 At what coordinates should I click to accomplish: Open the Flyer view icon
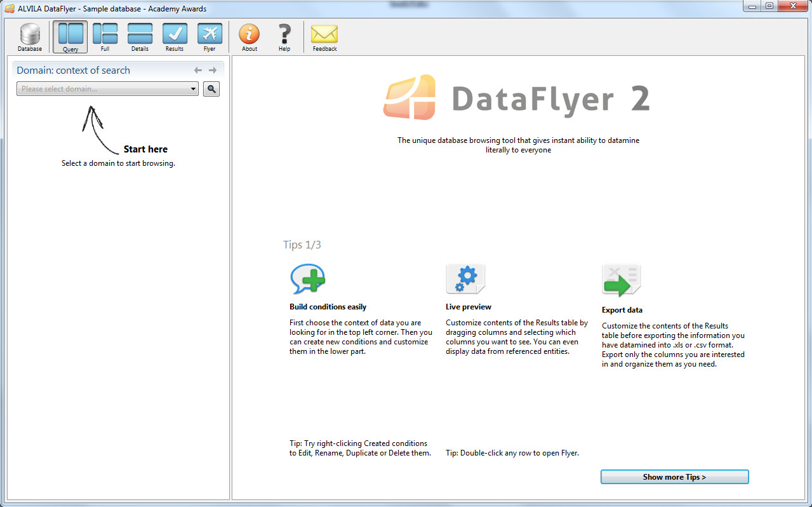click(x=210, y=37)
